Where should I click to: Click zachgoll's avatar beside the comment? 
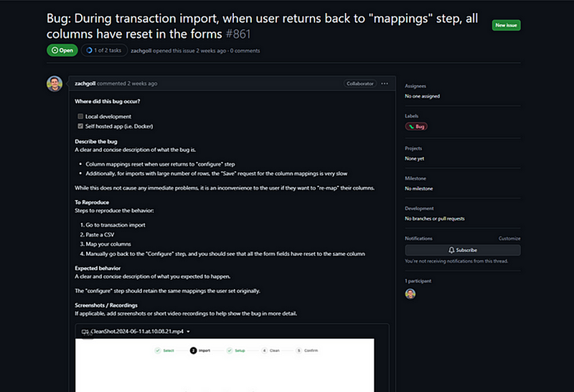pyautogui.click(x=55, y=84)
